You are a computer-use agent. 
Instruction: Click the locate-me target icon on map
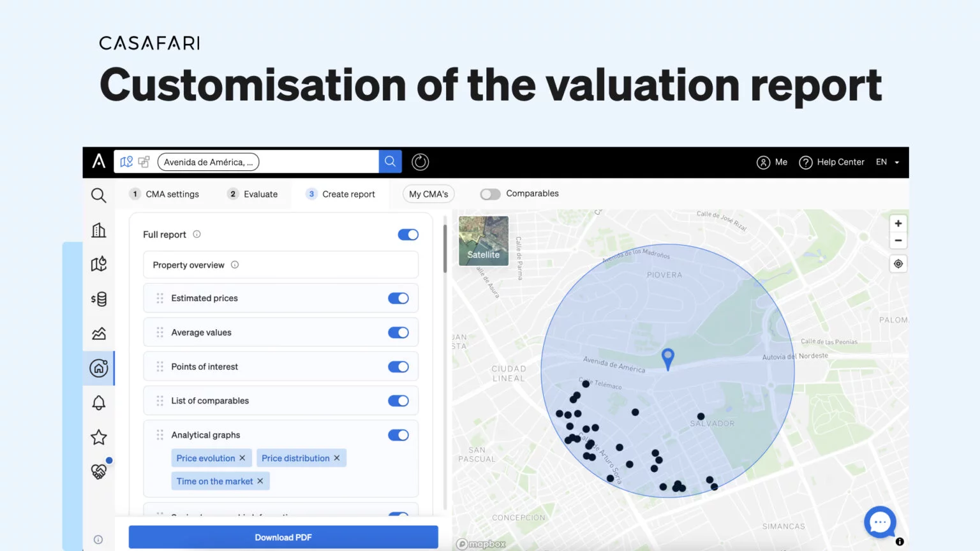click(x=898, y=264)
